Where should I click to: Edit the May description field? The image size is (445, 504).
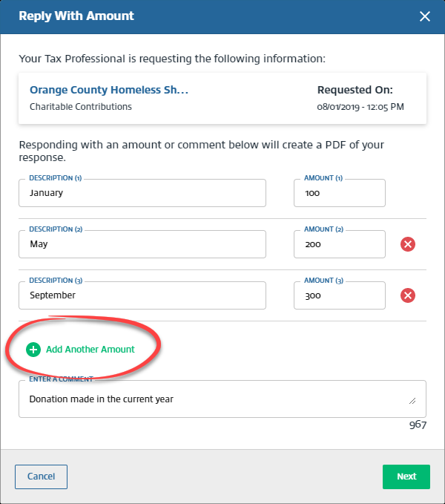pyautogui.click(x=142, y=244)
